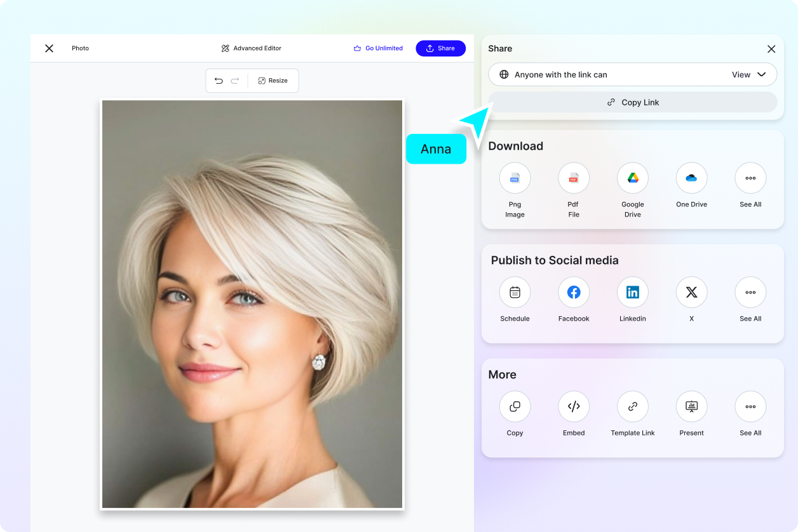This screenshot has height=532, width=798.
Task: Switch to the Advanced Editor
Action: (x=251, y=48)
